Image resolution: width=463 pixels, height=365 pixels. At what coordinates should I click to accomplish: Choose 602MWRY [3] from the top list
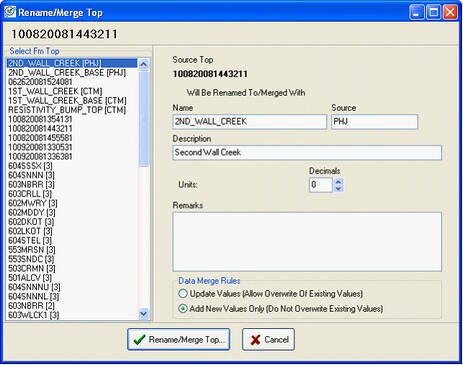pos(33,203)
